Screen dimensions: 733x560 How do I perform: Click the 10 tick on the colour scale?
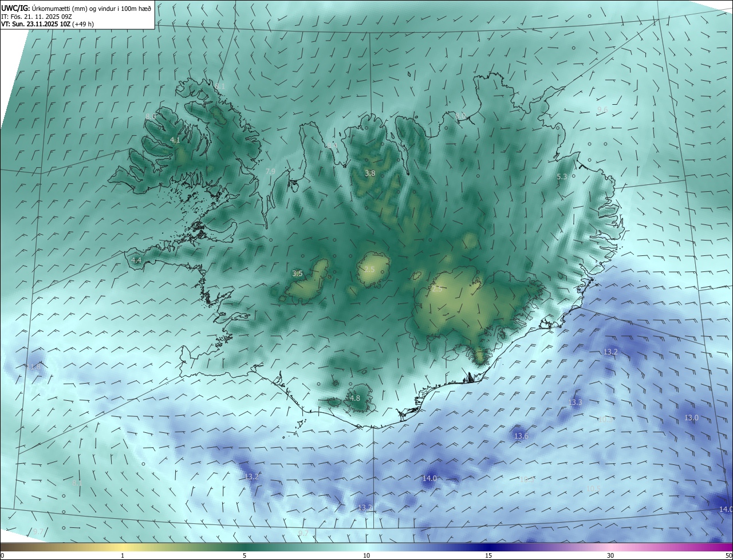(x=366, y=555)
